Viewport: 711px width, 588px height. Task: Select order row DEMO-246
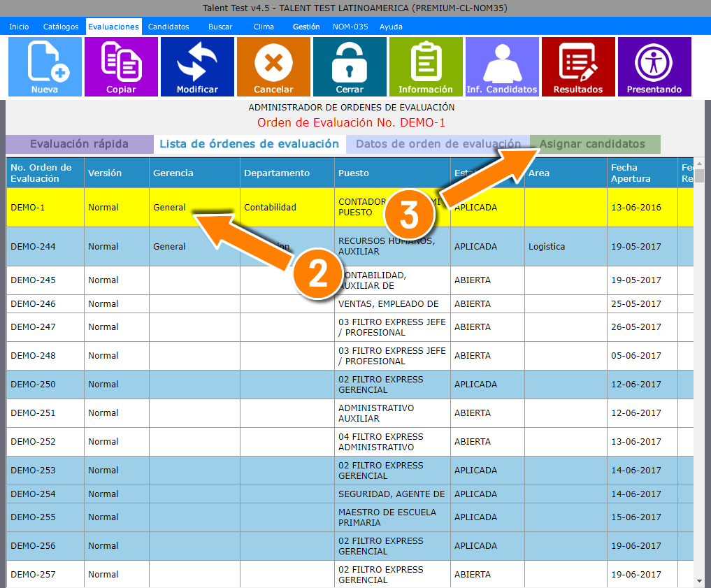click(x=350, y=303)
